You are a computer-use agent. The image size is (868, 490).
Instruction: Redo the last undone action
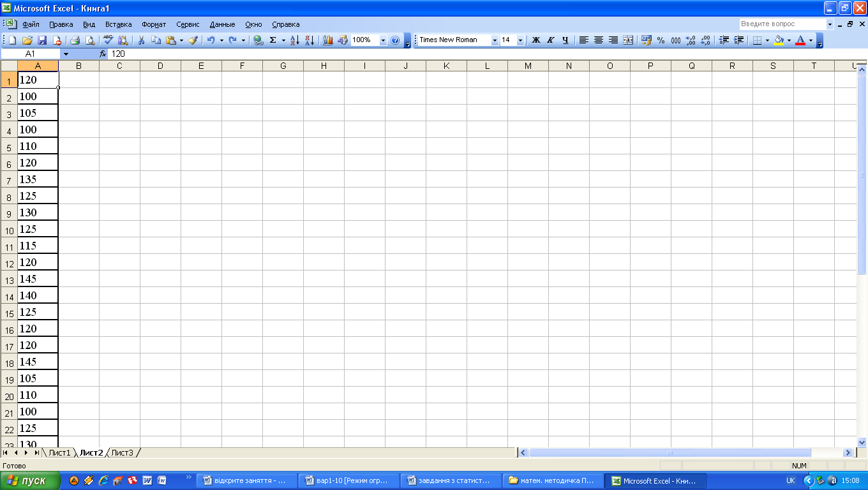(x=233, y=40)
